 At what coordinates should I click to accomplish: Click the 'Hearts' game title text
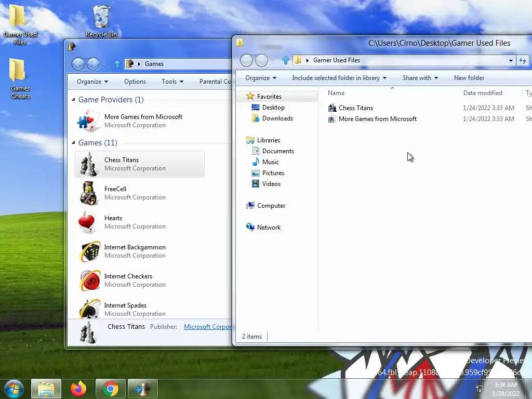[113, 218]
